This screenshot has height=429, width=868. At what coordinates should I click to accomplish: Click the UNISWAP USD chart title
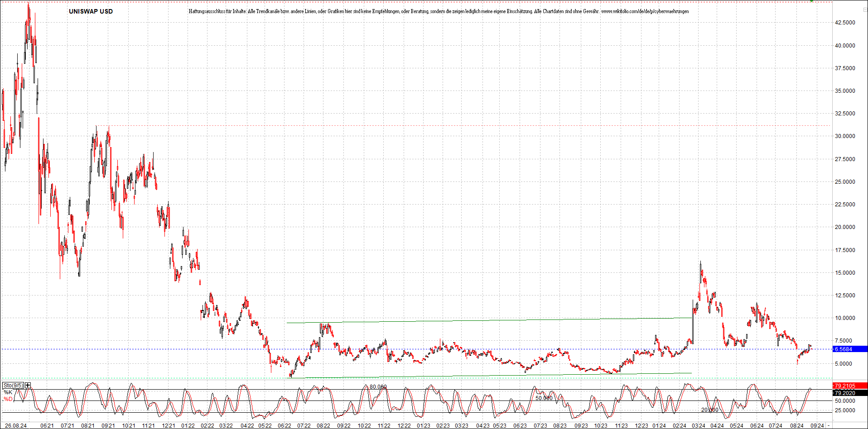(91, 11)
